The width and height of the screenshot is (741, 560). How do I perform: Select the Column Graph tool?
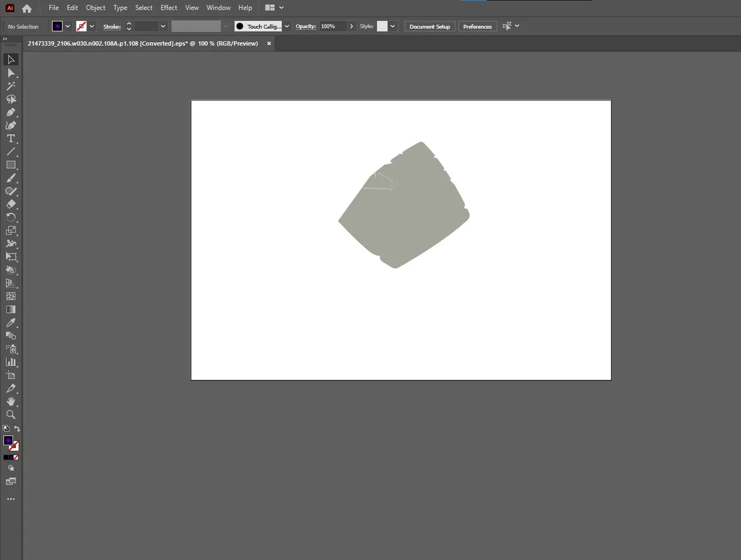11,362
